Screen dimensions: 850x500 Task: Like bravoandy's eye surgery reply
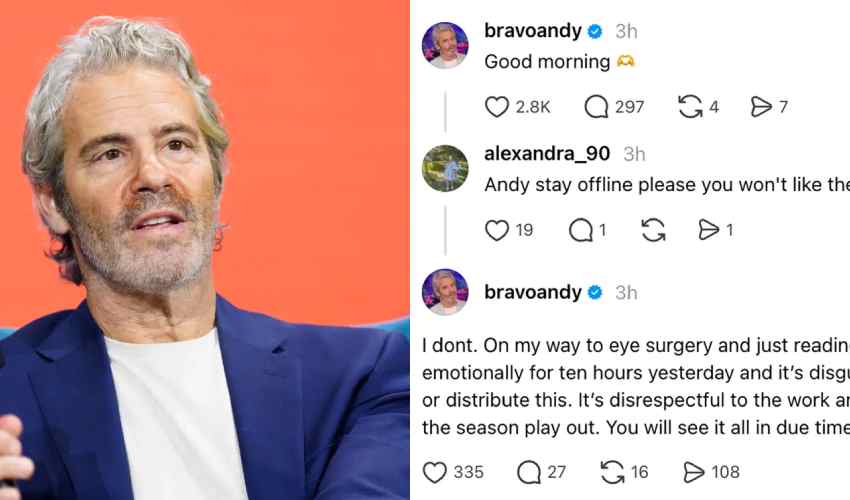(x=435, y=472)
